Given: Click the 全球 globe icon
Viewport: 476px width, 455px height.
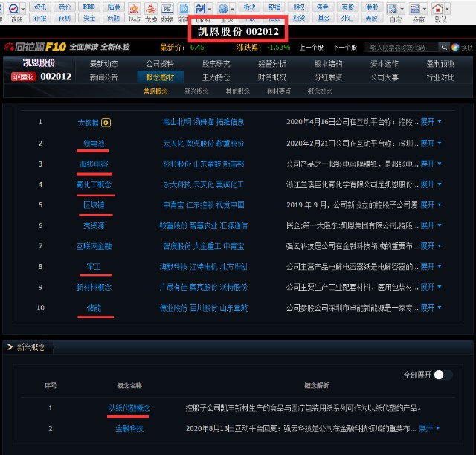Looking at the screenshot, I should [x=223, y=9].
